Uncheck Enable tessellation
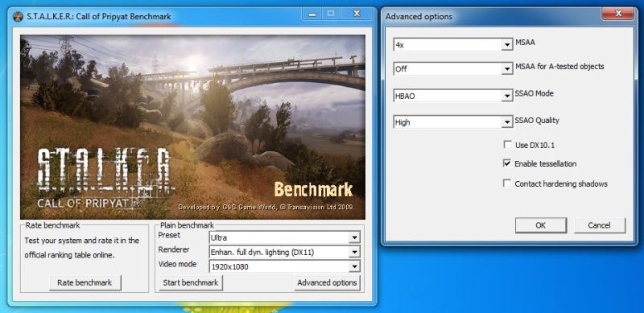Image resolution: width=644 pixels, height=313 pixels. point(507,163)
